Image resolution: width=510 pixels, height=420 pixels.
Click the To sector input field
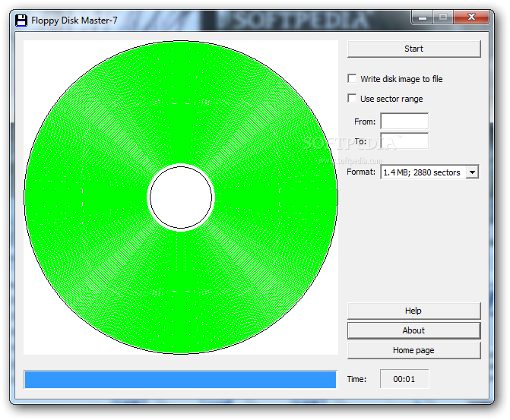tap(404, 141)
